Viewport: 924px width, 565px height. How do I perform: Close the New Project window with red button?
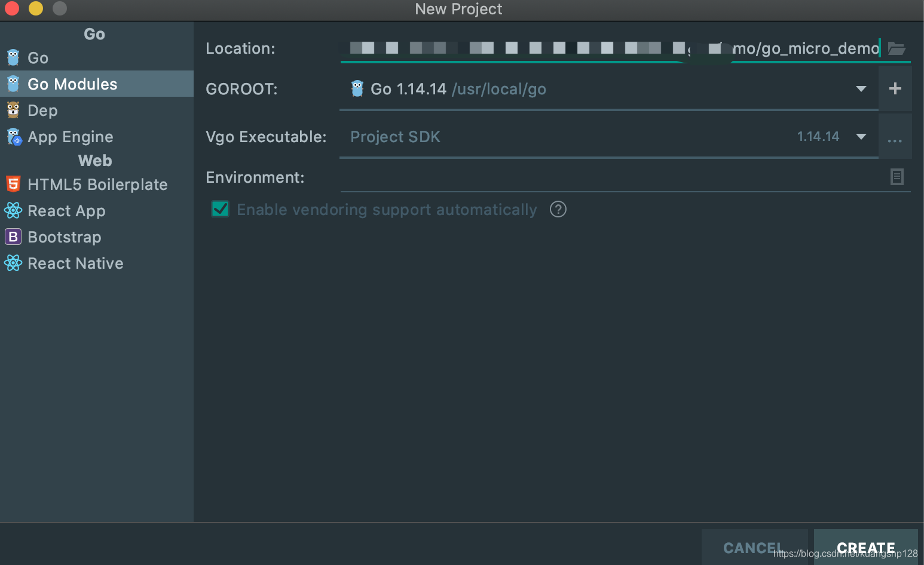click(x=12, y=8)
